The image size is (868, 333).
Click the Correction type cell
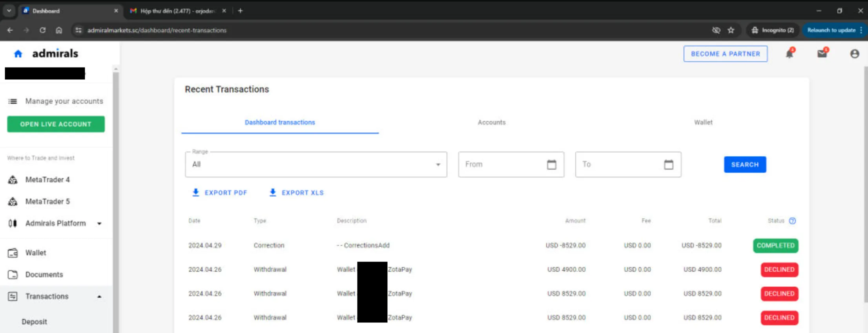point(269,245)
